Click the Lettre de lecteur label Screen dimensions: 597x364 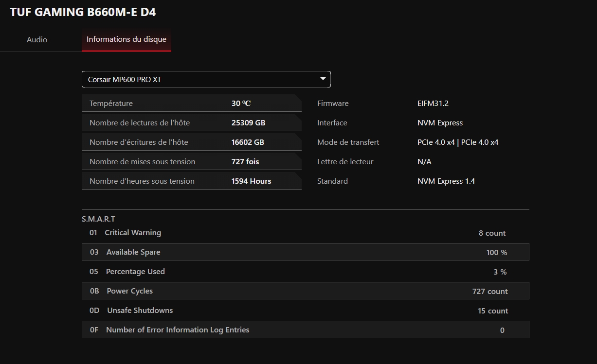click(x=345, y=162)
